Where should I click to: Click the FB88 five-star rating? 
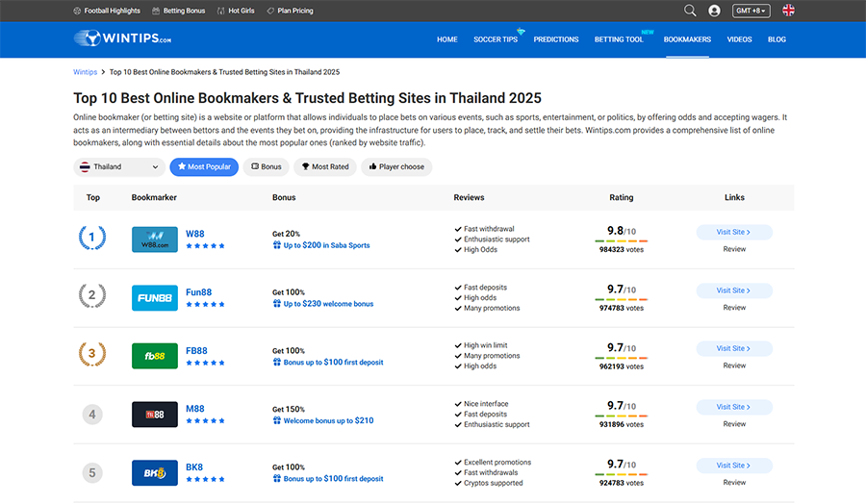(206, 364)
